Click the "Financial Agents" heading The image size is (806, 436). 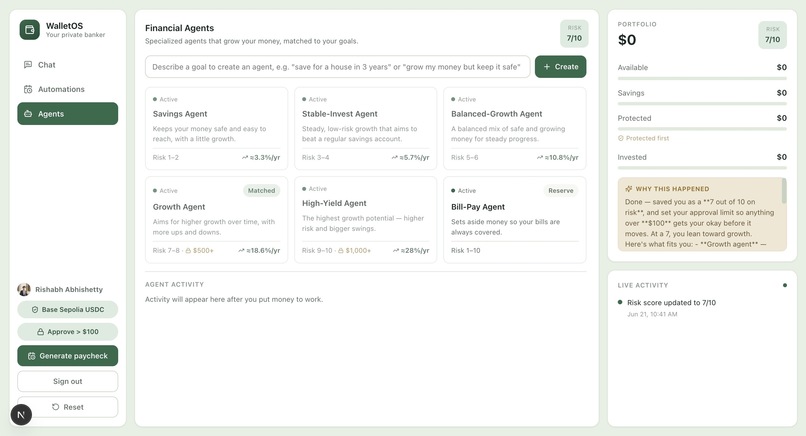click(179, 28)
